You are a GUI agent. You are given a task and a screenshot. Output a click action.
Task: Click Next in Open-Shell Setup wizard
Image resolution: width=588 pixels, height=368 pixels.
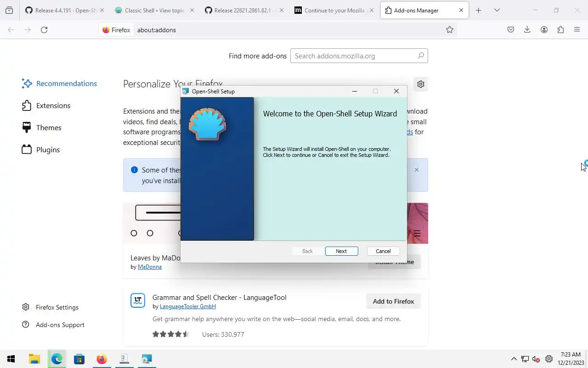341,251
